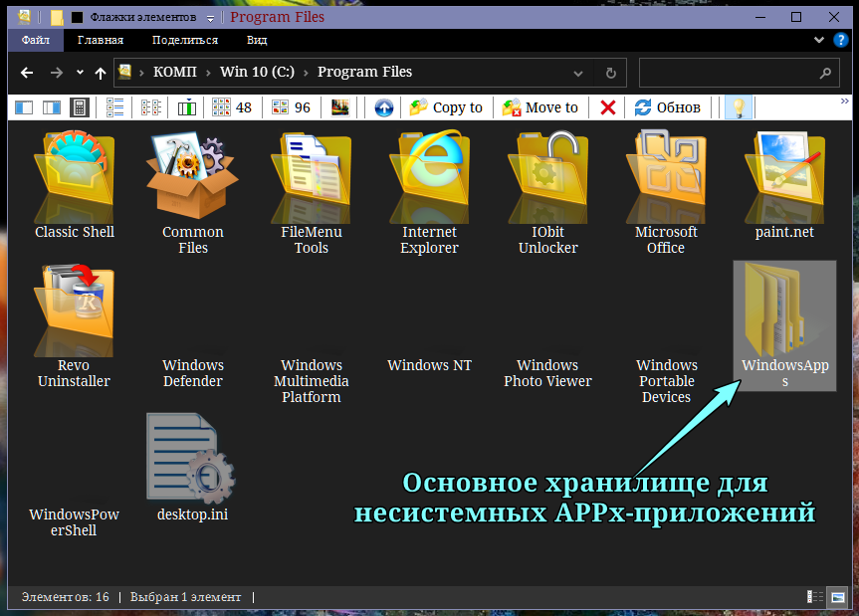This screenshot has width=859, height=616.
Task: Go back with the left arrow
Action: 27,73
